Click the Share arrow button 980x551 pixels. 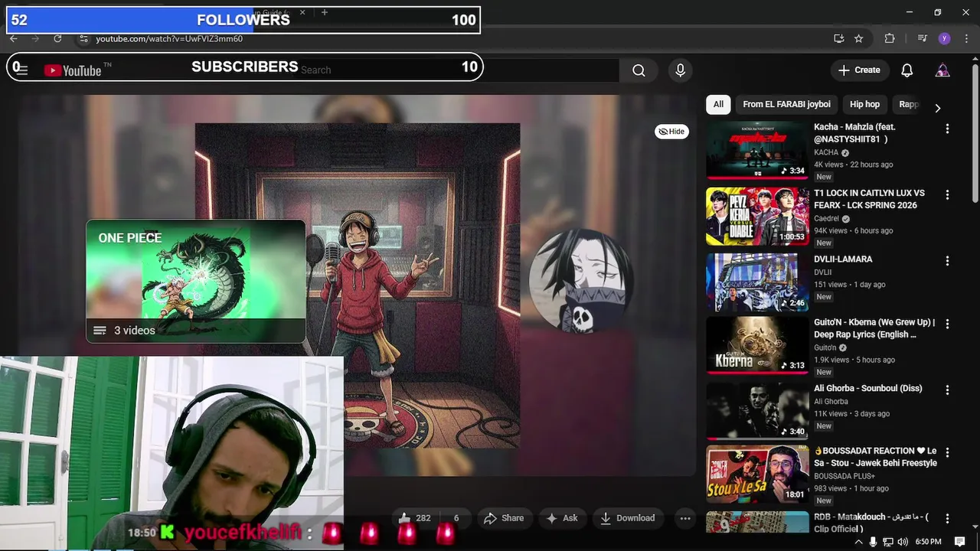504,518
